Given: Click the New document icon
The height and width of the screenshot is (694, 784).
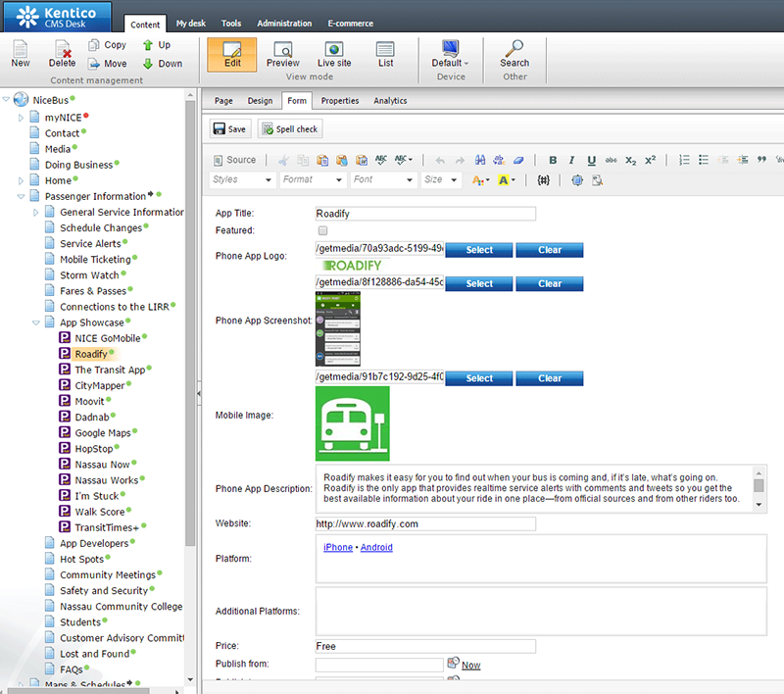Looking at the screenshot, I should click(21, 54).
